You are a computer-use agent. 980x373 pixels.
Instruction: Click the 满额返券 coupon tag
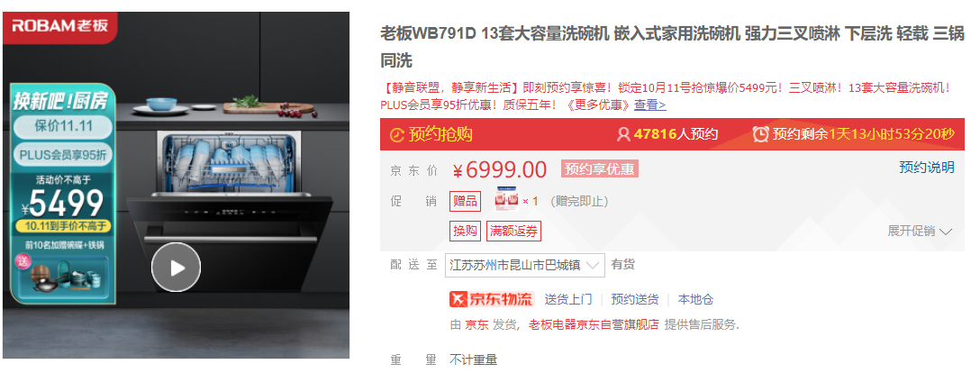(513, 232)
